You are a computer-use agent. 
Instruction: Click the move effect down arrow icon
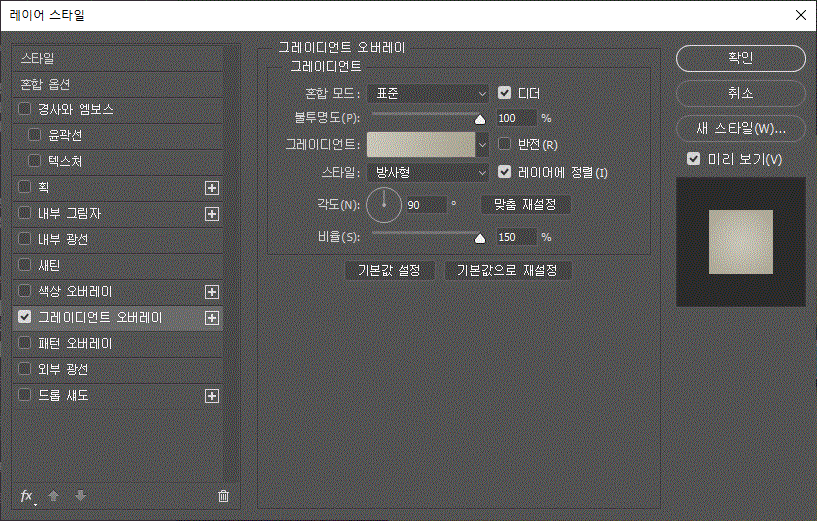80,496
